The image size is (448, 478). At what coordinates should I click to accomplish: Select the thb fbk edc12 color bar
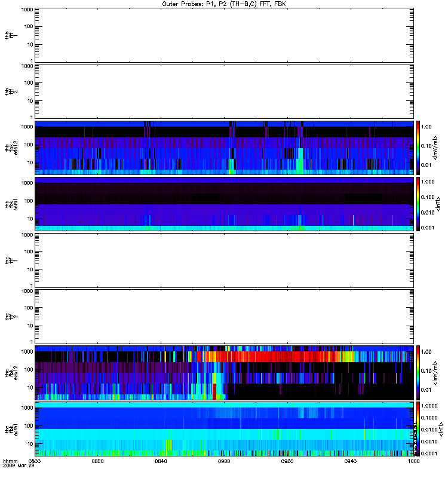[x=418, y=148]
